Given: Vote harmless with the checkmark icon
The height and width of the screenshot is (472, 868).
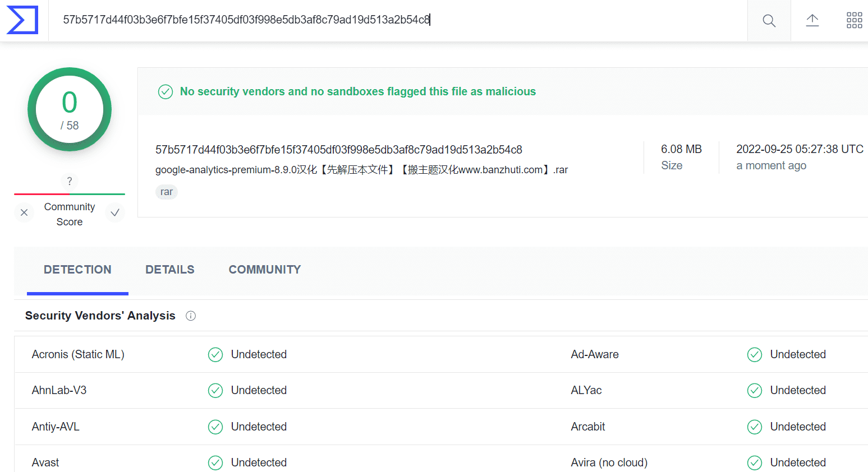Looking at the screenshot, I should [115, 212].
